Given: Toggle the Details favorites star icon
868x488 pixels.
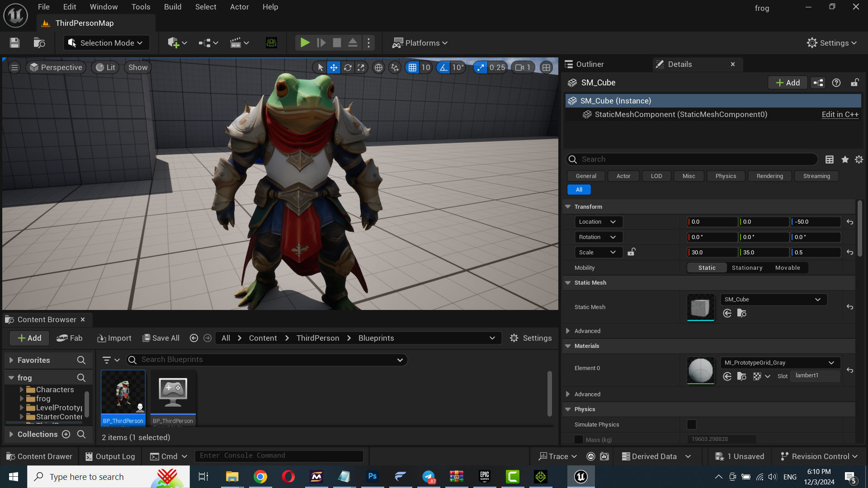Looking at the screenshot, I should click(844, 160).
